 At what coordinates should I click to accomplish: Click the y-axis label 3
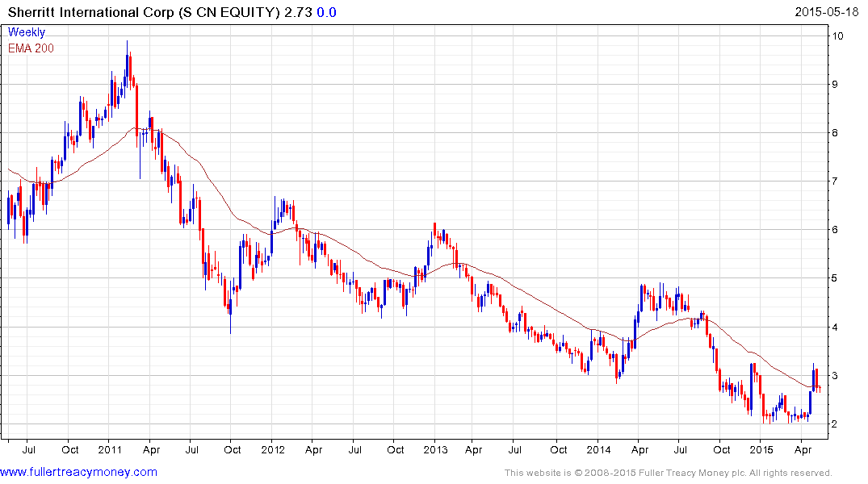[835, 376]
